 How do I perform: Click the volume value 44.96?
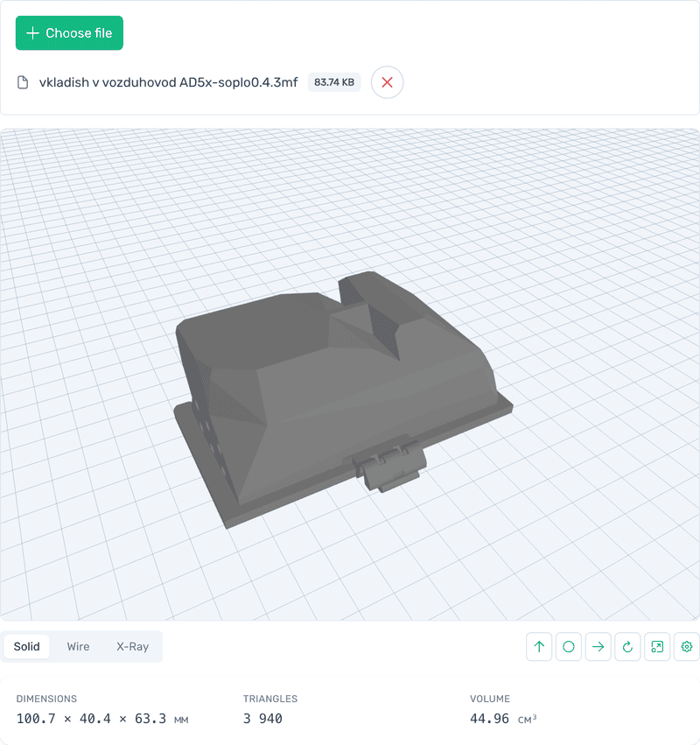click(489, 719)
